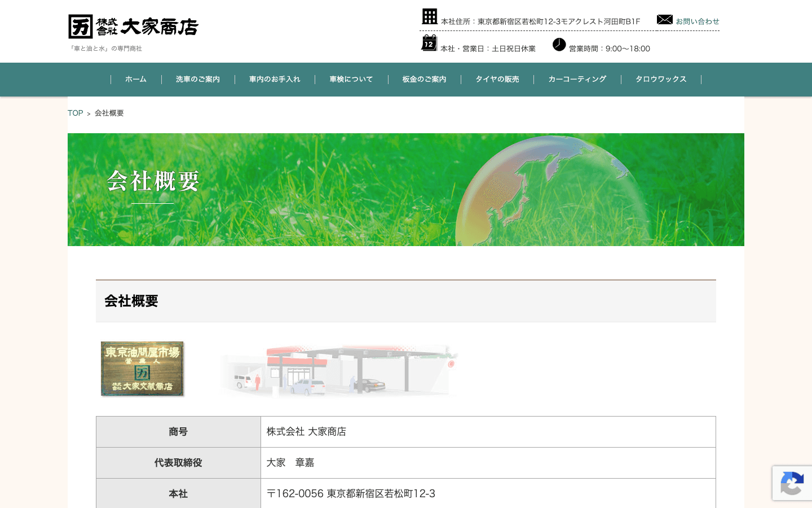Click the 大家 章嘉 name cell
812x508 pixels.
(x=488, y=463)
